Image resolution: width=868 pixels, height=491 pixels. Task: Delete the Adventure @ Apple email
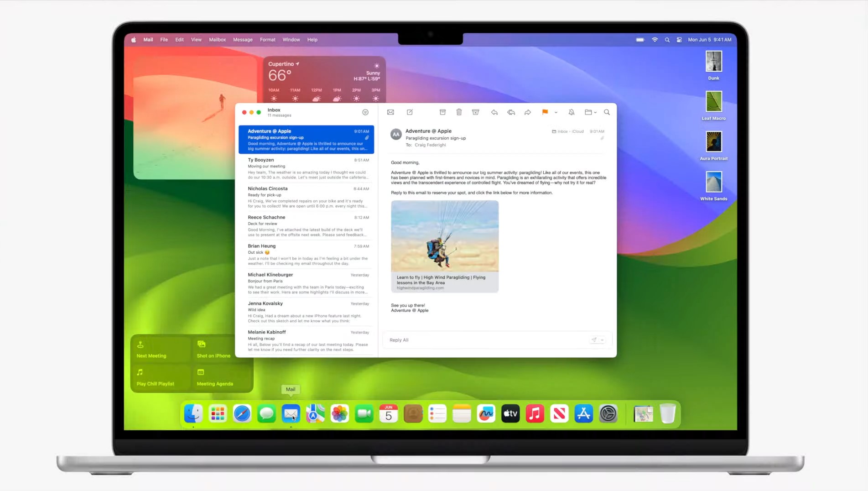(x=459, y=112)
